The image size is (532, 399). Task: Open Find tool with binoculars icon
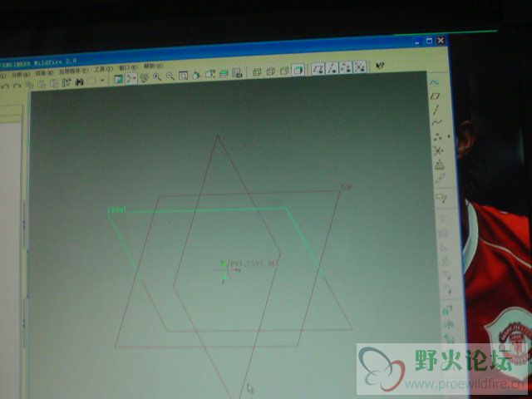tap(80, 81)
